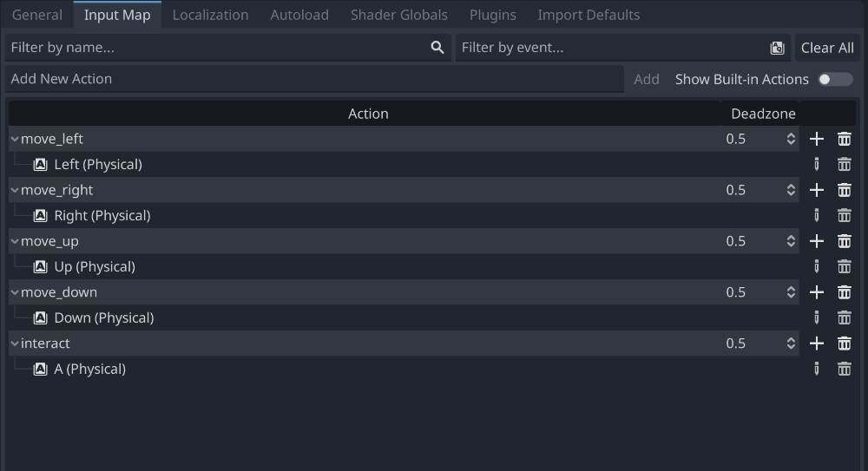This screenshot has height=471, width=868.
Task: Focus the Filter by name search box
Action: (217, 48)
